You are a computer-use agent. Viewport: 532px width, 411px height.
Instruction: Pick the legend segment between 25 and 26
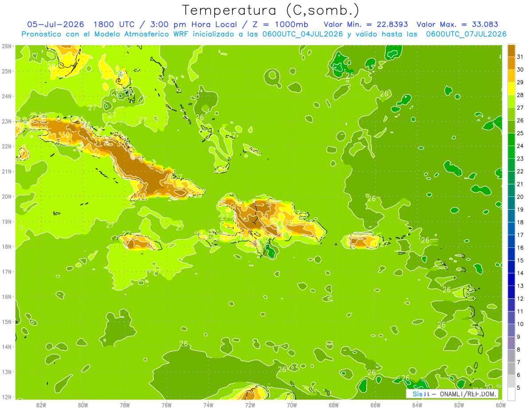[511, 127]
